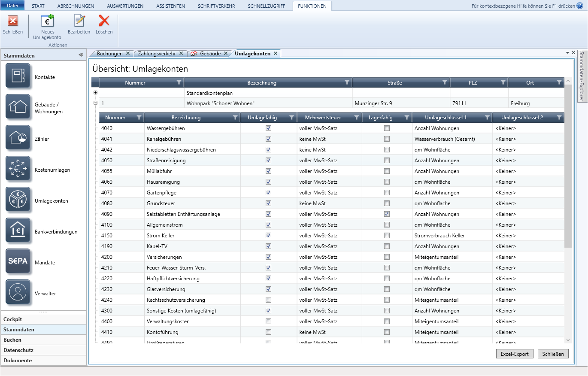
Task: Toggle Umlagefähig checkbox for Rechtsschutzversicherung
Action: tap(269, 300)
